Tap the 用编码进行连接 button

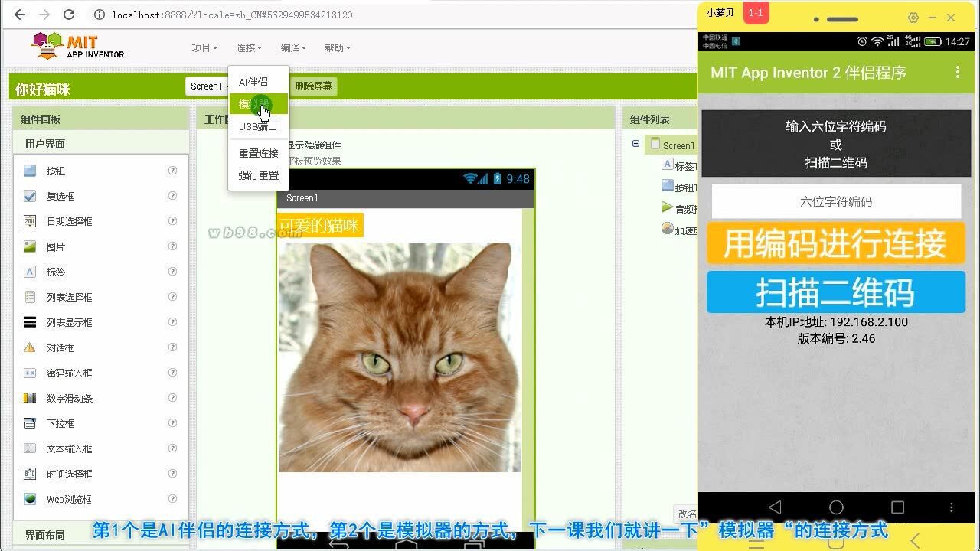pyautogui.click(x=835, y=244)
